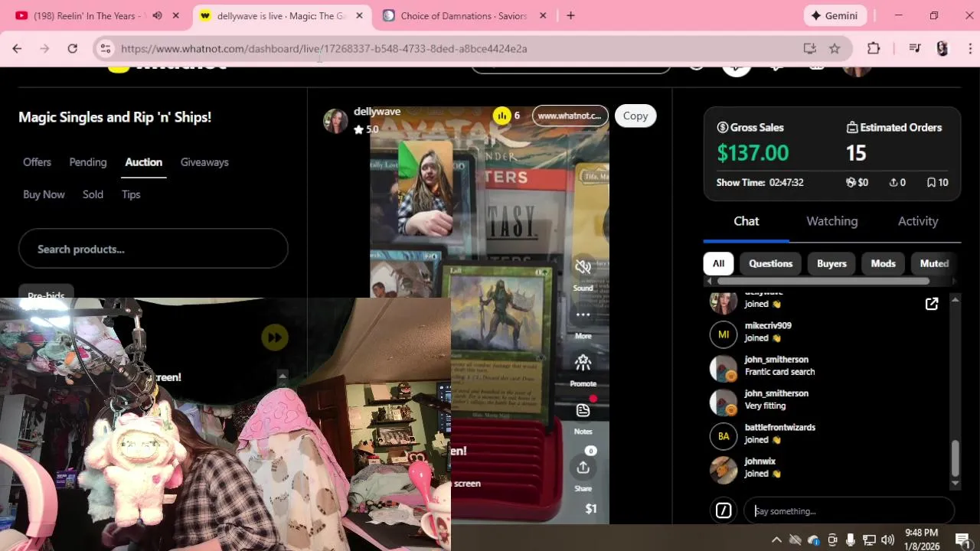This screenshot has width=980, height=551.
Task: Filter chat by Muted
Action: [x=934, y=263]
